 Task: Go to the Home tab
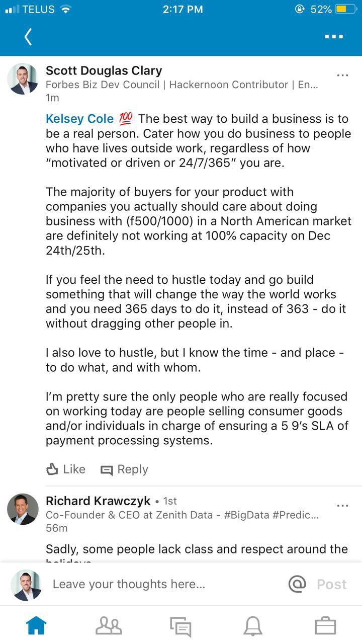36,625
